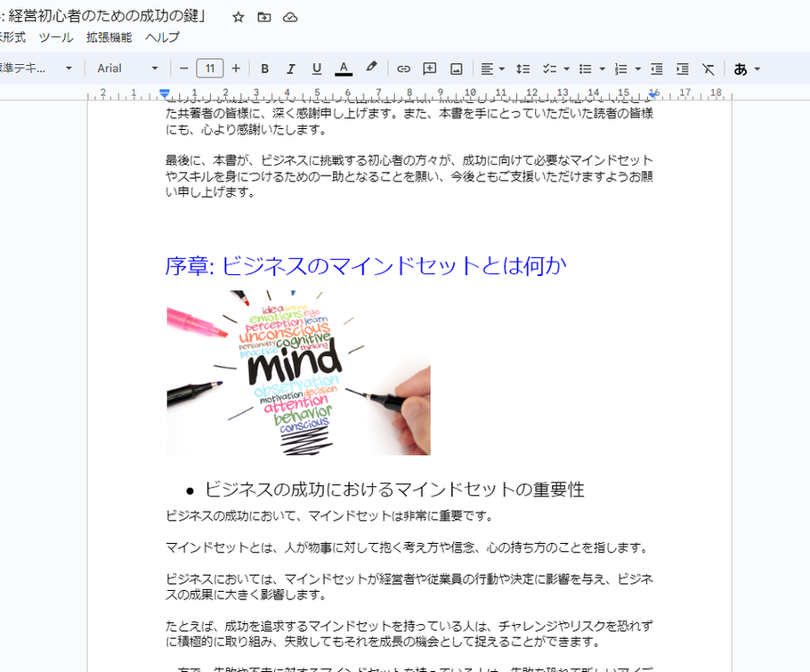810x672 pixels.
Task: Insert a link with the chain icon
Action: (403, 69)
